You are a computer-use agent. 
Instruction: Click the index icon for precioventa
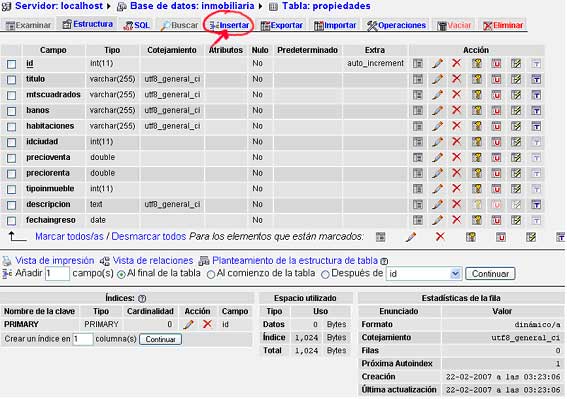[516, 158]
